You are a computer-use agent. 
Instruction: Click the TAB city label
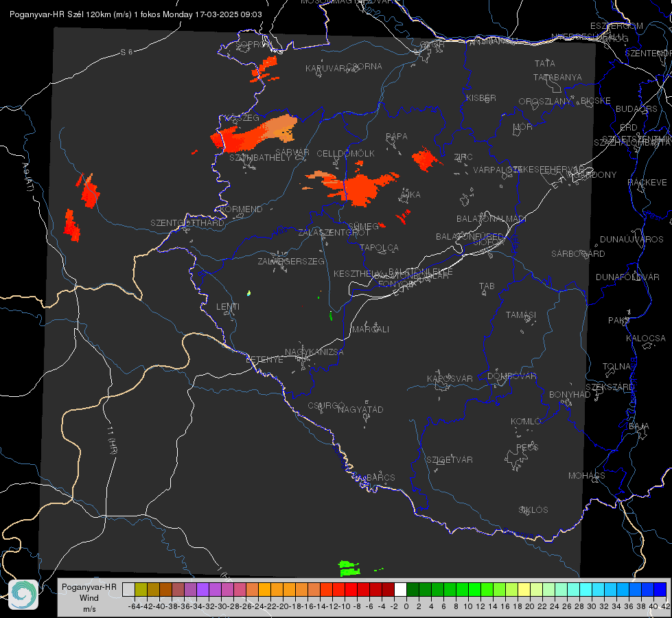[x=487, y=286]
